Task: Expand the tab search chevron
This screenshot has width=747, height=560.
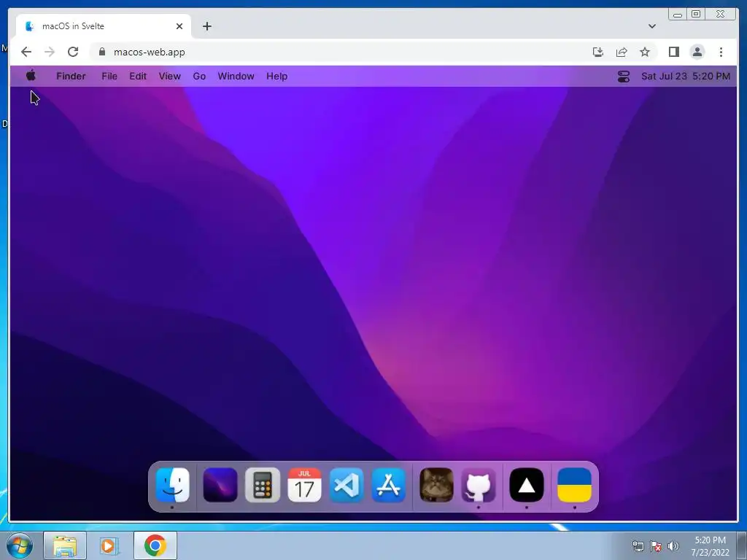Action: point(651,26)
